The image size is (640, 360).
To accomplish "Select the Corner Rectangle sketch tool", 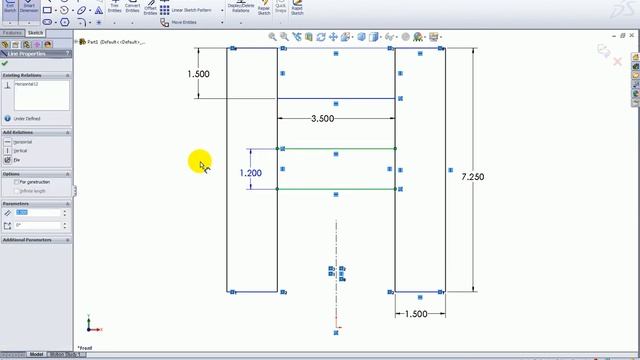I will (47, 10).
